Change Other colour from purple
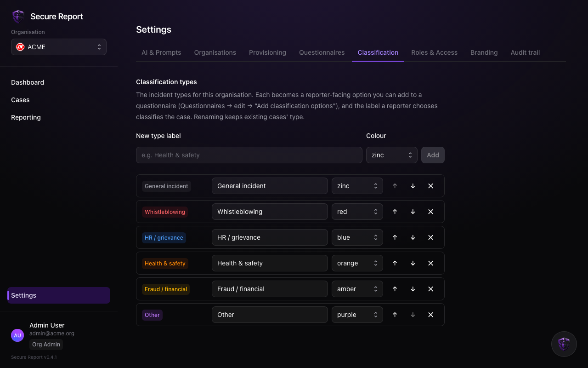The width and height of the screenshot is (588, 368). [357, 315]
